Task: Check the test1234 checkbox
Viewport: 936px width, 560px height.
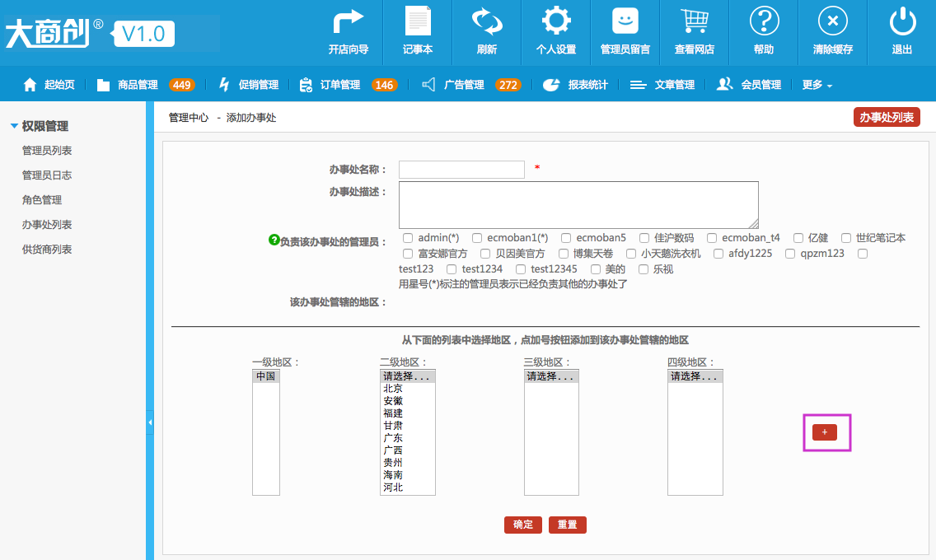Action: [452, 269]
